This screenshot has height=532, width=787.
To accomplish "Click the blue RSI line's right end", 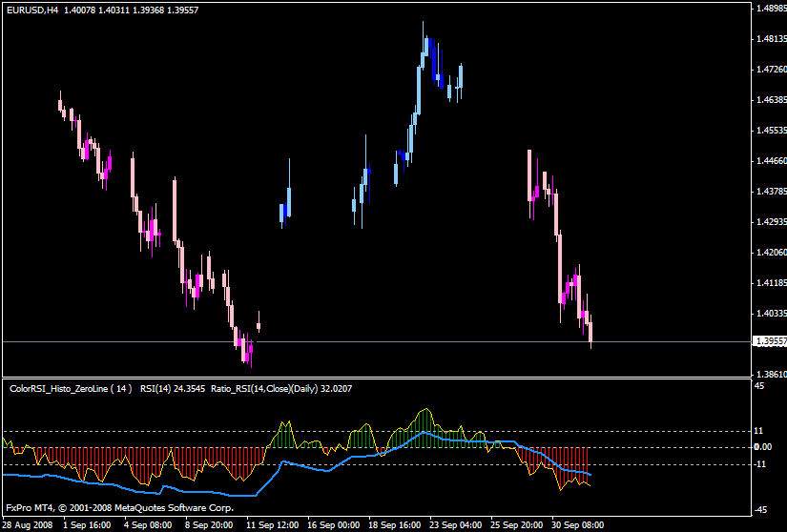I will (590, 474).
